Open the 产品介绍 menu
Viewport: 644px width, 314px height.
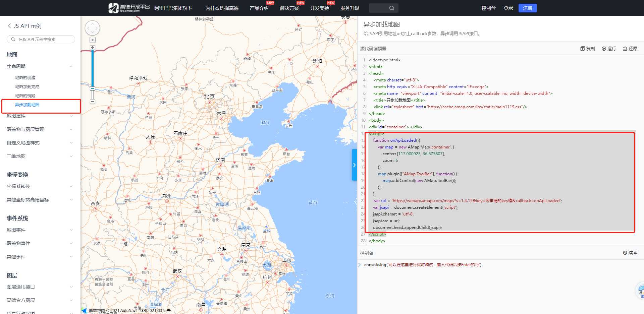259,8
